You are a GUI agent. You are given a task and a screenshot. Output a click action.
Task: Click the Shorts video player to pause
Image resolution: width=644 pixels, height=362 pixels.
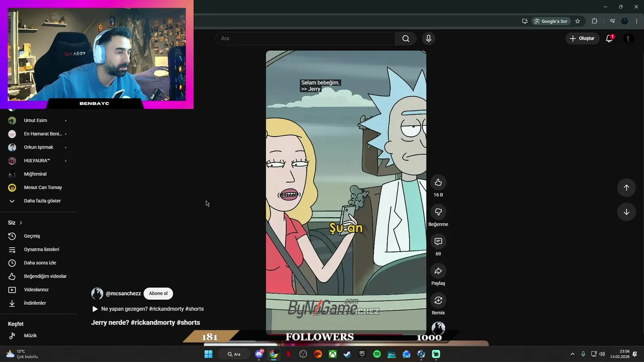coord(346,193)
